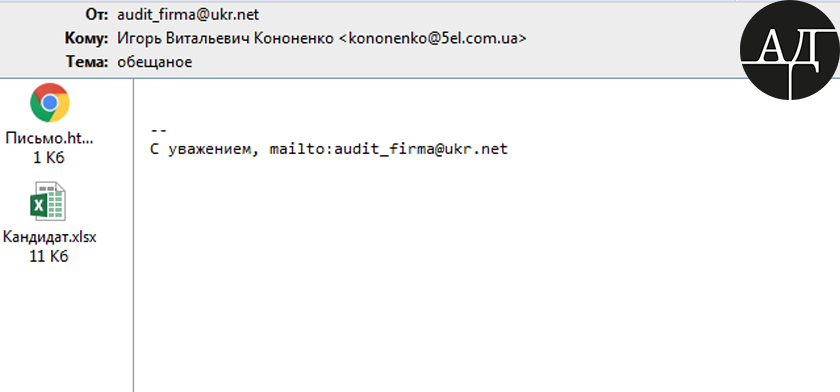Select the Кандидат.xlsx file name label
840x392 pixels.
point(49,237)
